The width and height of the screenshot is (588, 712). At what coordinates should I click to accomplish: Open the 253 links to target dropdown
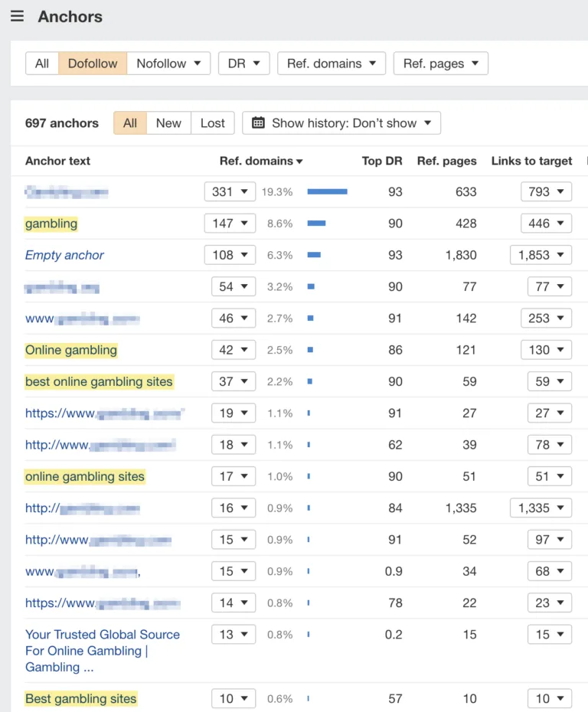pyautogui.click(x=546, y=318)
